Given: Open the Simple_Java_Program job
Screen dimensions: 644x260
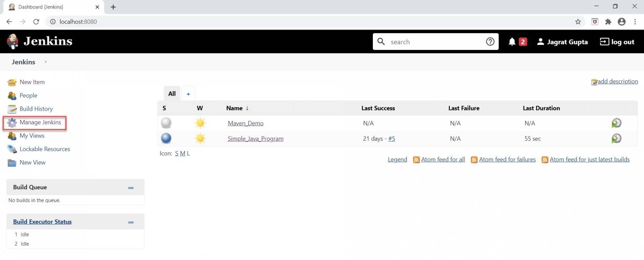Looking at the screenshot, I should point(256,139).
